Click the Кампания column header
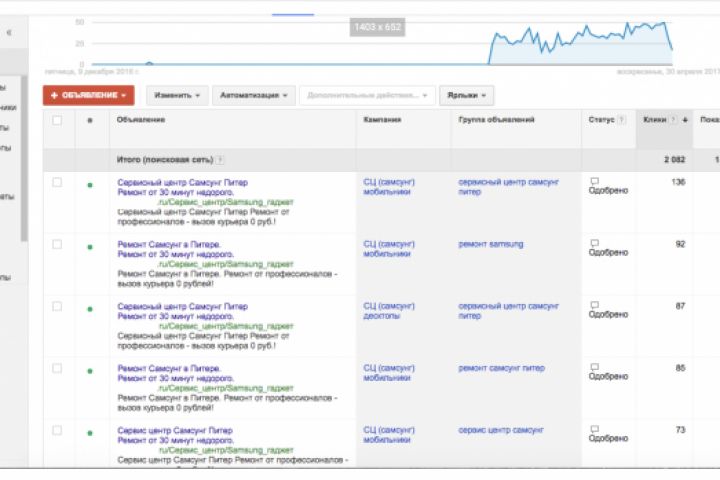This screenshot has height=480, width=720. point(382,120)
